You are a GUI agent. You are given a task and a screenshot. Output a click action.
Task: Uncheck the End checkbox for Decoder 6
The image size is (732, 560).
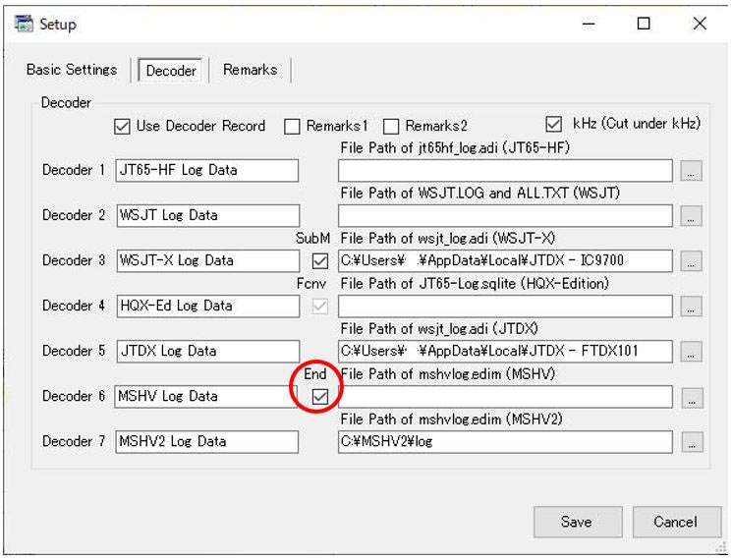click(x=319, y=397)
